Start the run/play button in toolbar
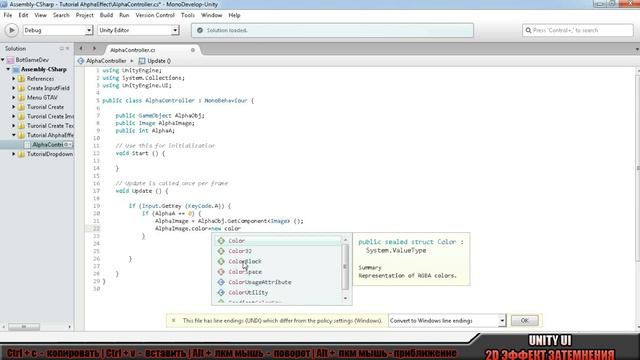 coord(11,30)
